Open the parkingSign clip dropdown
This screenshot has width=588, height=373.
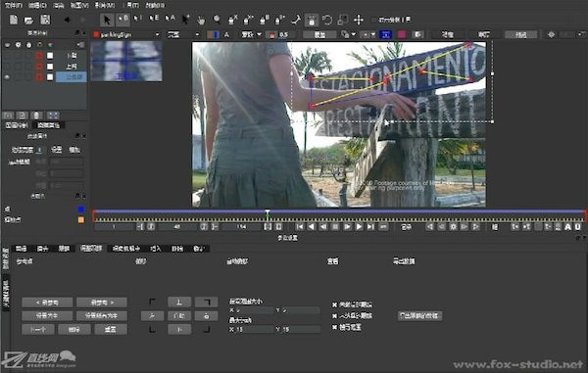pyautogui.click(x=126, y=35)
